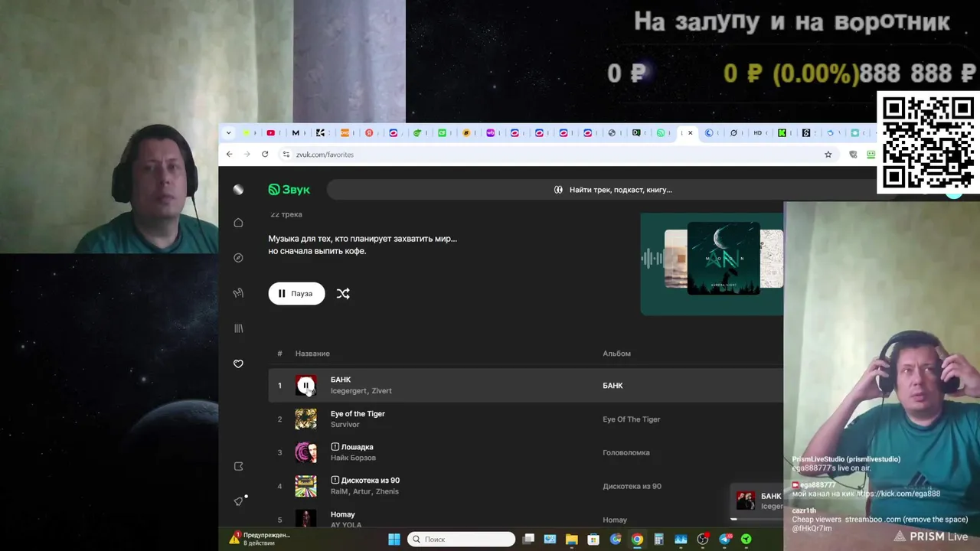980x551 pixels.
Task: Go back in the browser
Action: click(229, 154)
